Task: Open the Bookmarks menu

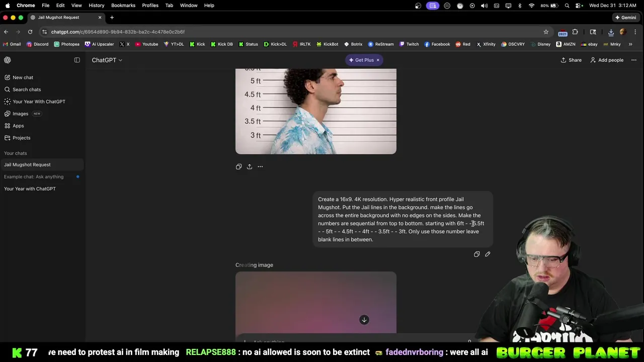Action: coord(123,6)
